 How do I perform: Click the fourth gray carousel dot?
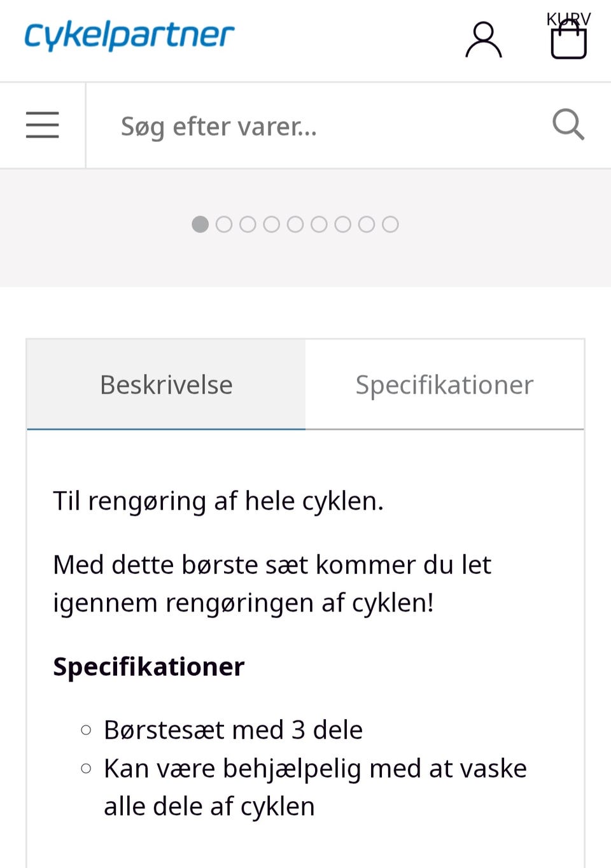[x=272, y=224]
